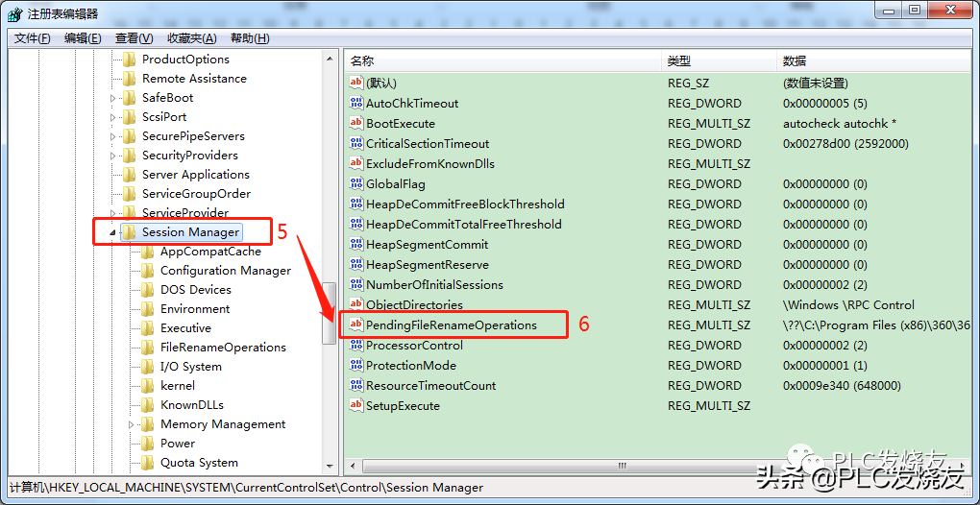Click the KnownDLLs folder icon
This screenshot has width=980, height=505.
point(147,405)
